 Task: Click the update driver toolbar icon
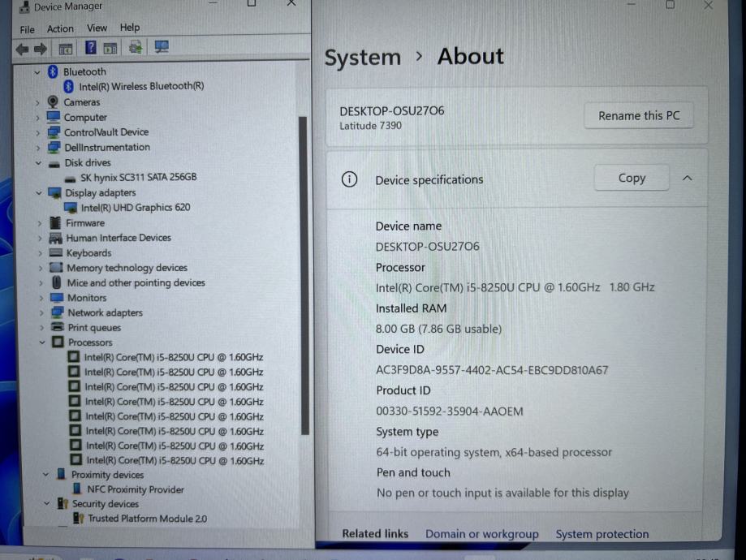[135, 47]
